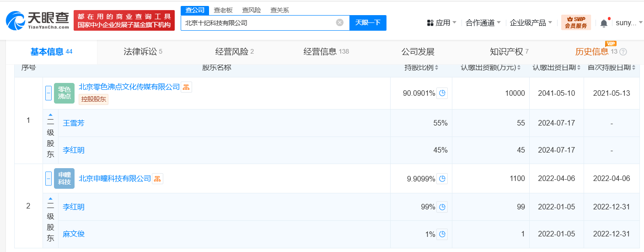Open the pie chart icon next to 9.9099%
Screen dimensions: 644x252
tap(442, 179)
